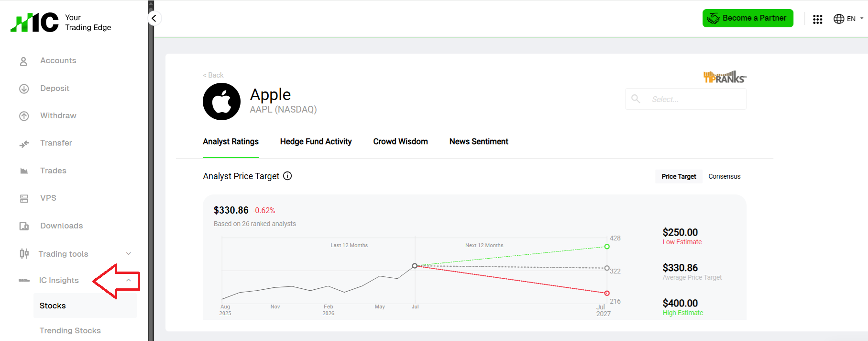The width and height of the screenshot is (868, 341).
Task: Open Stocks under IC Insights
Action: pos(85,306)
